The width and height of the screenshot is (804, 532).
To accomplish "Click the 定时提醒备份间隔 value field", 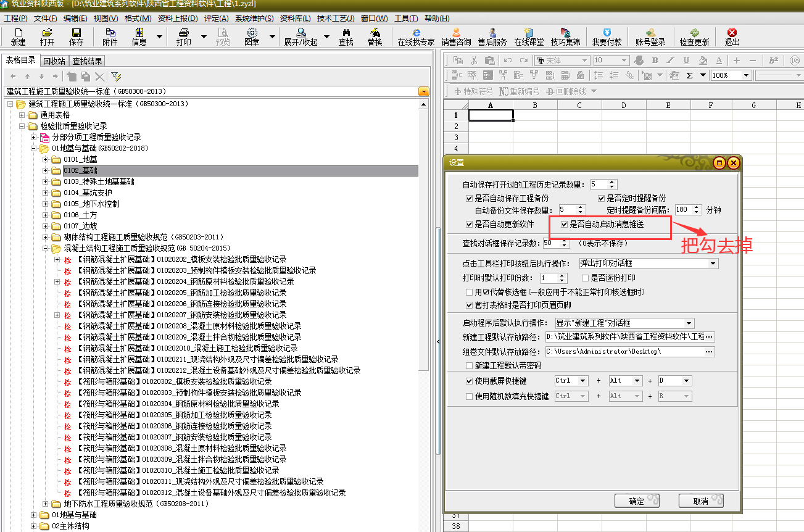I will point(683,210).
